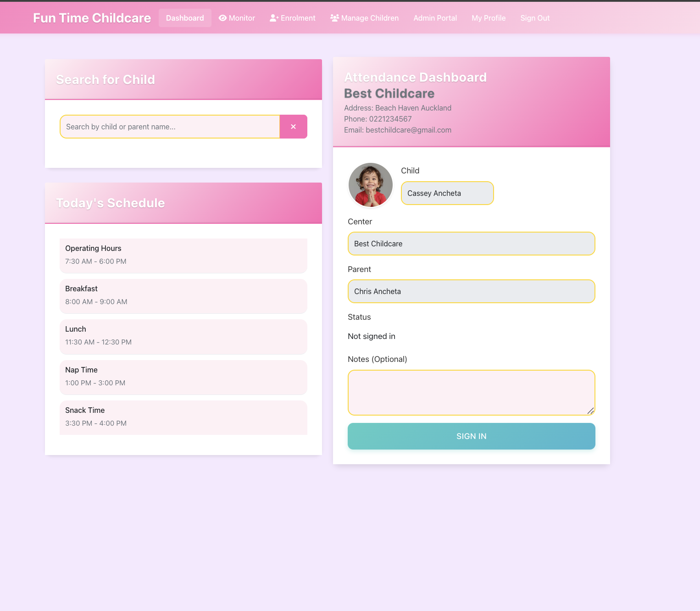Focus the child search input field
This screenshot has height=611, width=700.
(x=170, y=127)
